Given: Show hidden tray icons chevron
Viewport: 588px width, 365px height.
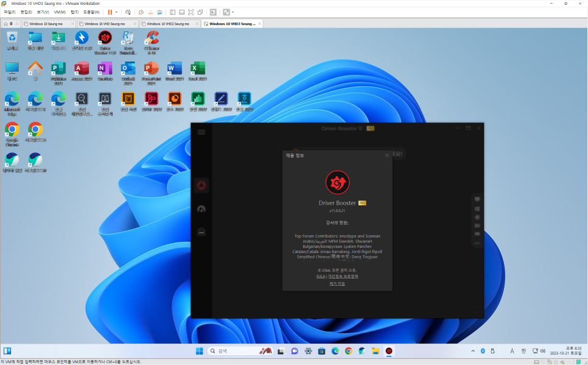Looking at the screenshot, I should coord(473,351).
